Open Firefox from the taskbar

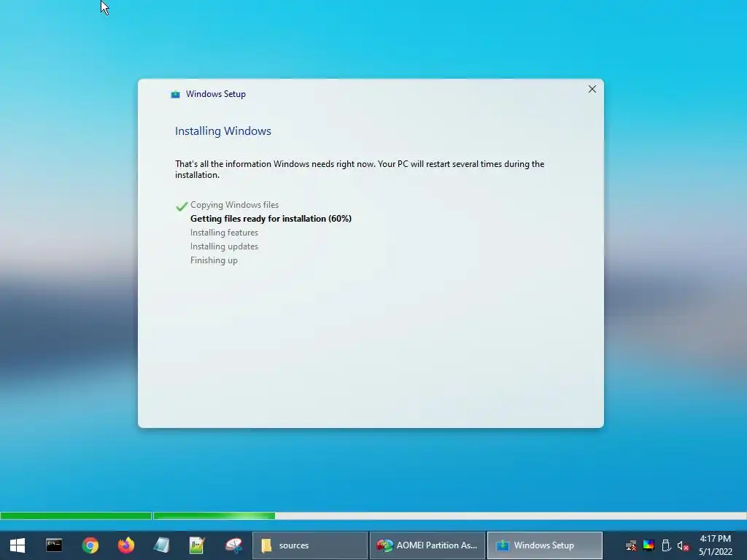coord(125,545)
